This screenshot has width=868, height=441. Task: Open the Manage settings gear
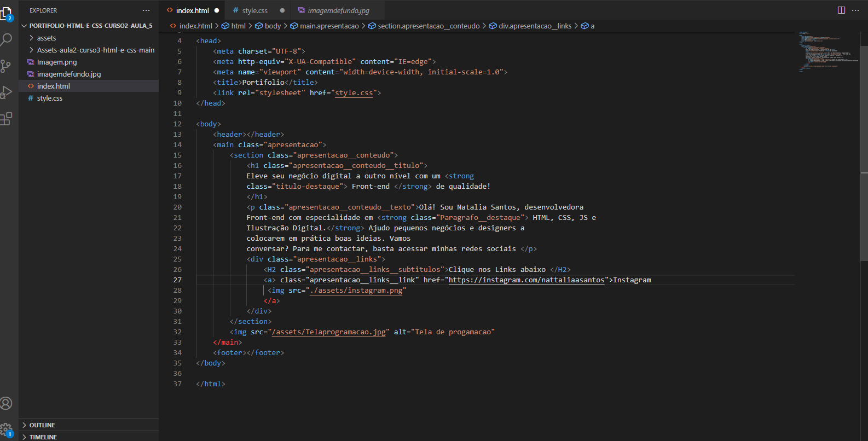[6, 430]
